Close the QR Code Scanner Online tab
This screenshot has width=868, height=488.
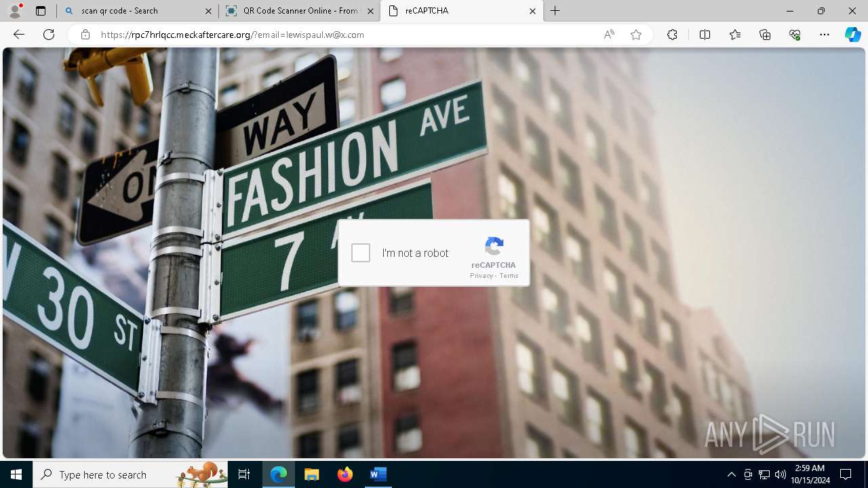click(x=370, y=11)
